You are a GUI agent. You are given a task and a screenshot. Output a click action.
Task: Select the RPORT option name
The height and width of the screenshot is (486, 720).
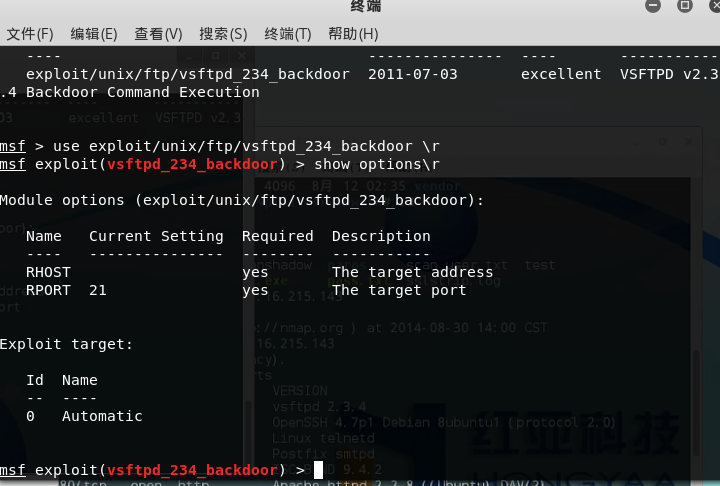coord(48,290)
